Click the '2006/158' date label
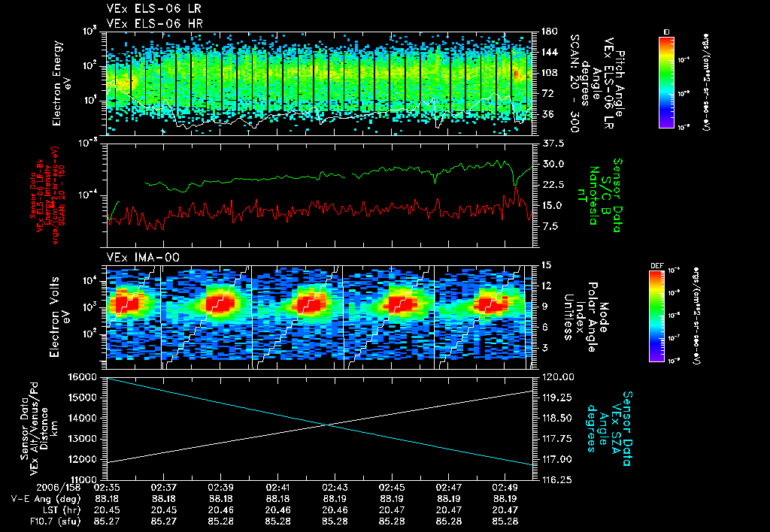 tap(57, 488)
